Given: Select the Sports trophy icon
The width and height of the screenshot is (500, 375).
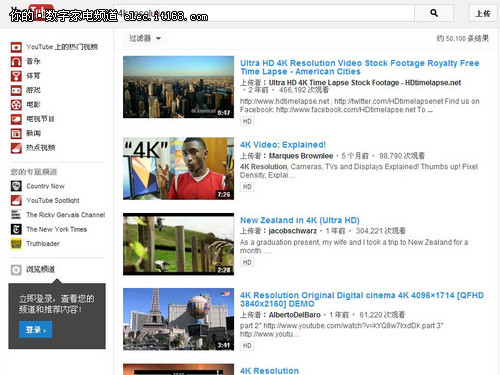Looking at the screenshot, I should coord(16,76).
